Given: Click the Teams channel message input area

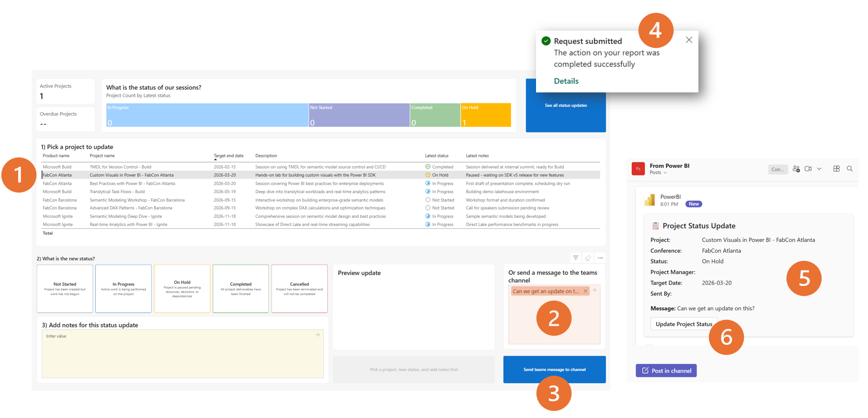Looking at the screenshot, I should coord(554,315).
